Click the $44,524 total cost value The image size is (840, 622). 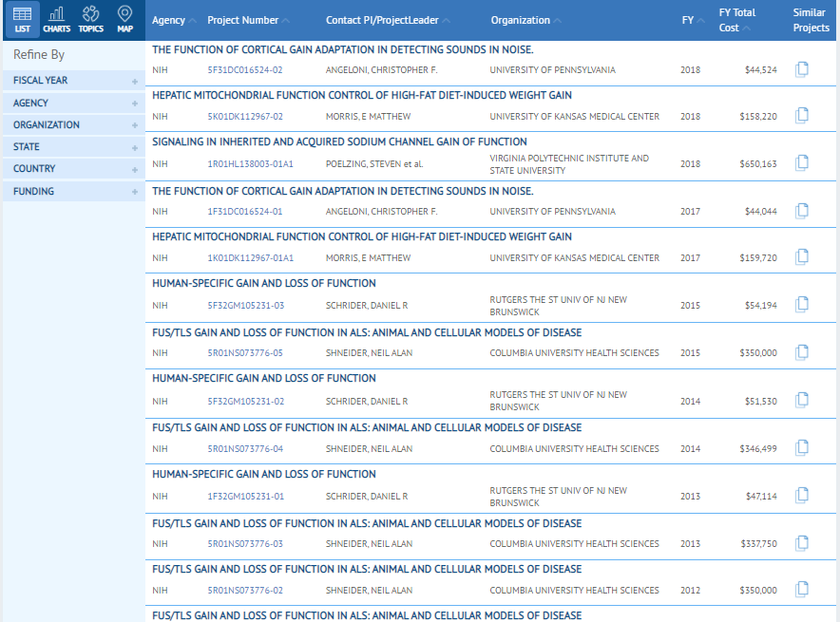click(761, 70)
